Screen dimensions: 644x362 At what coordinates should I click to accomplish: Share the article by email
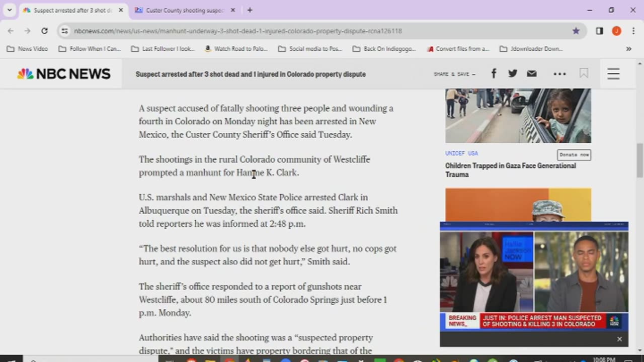pos(532,74)
